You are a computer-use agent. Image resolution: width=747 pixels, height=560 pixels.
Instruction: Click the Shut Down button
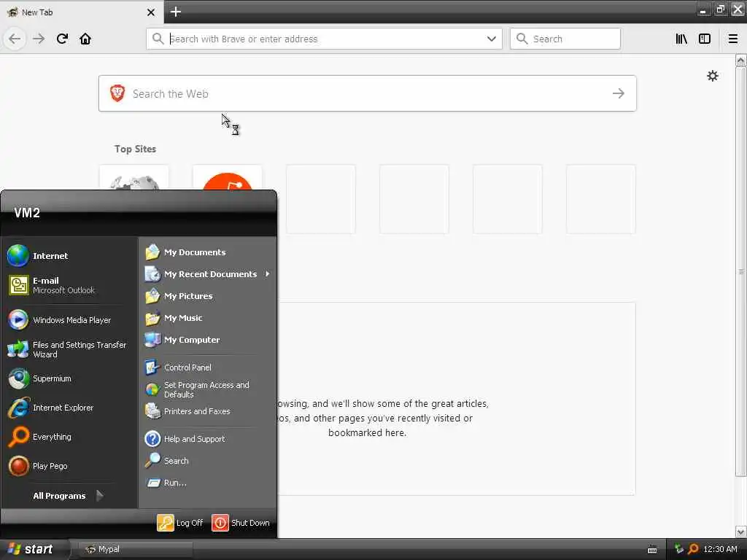(241, 522)
